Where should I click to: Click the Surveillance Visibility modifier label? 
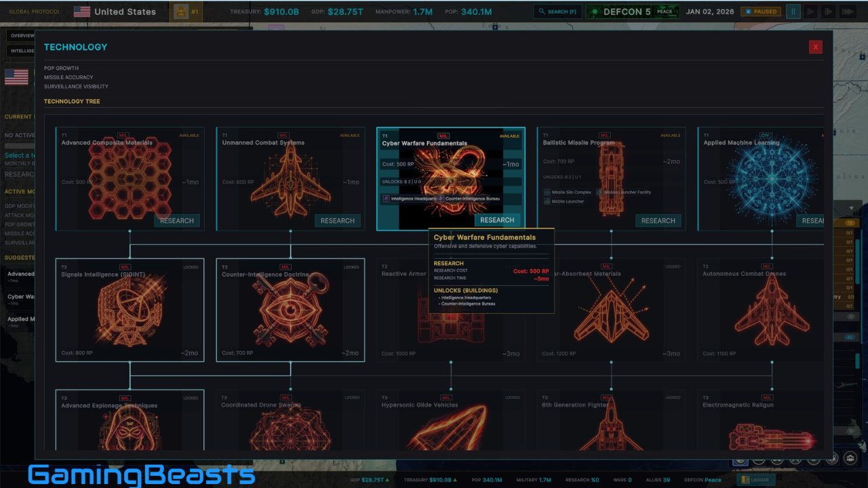[76, 87]
